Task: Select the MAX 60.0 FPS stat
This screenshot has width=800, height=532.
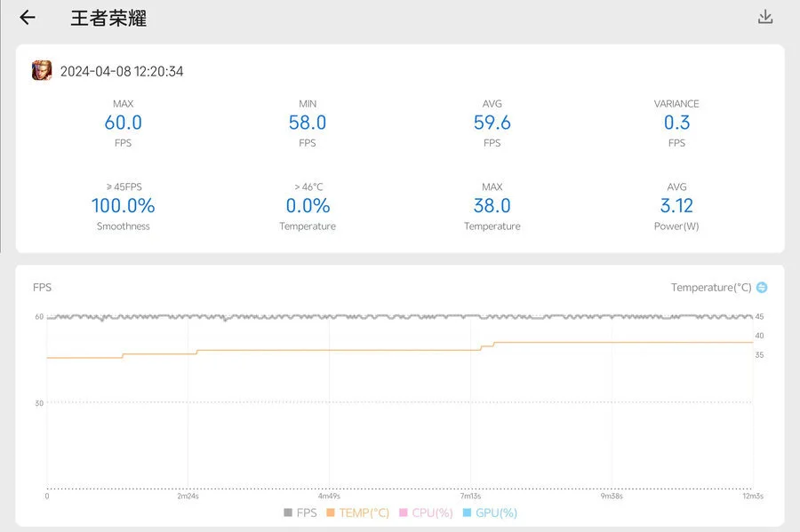Action: (x=123, y=123)
